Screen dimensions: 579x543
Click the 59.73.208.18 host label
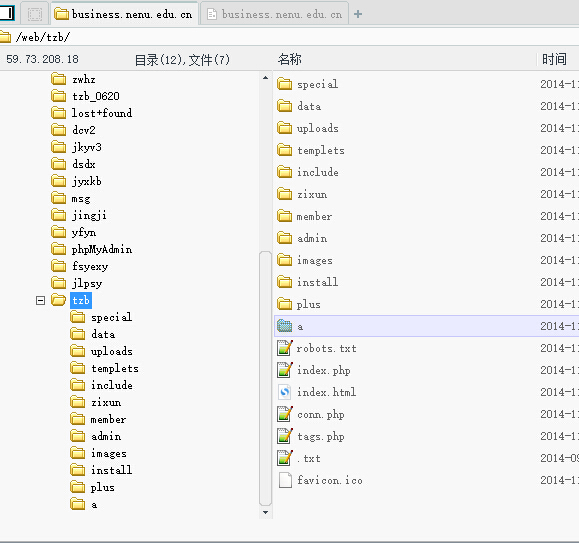coord(42,59)
